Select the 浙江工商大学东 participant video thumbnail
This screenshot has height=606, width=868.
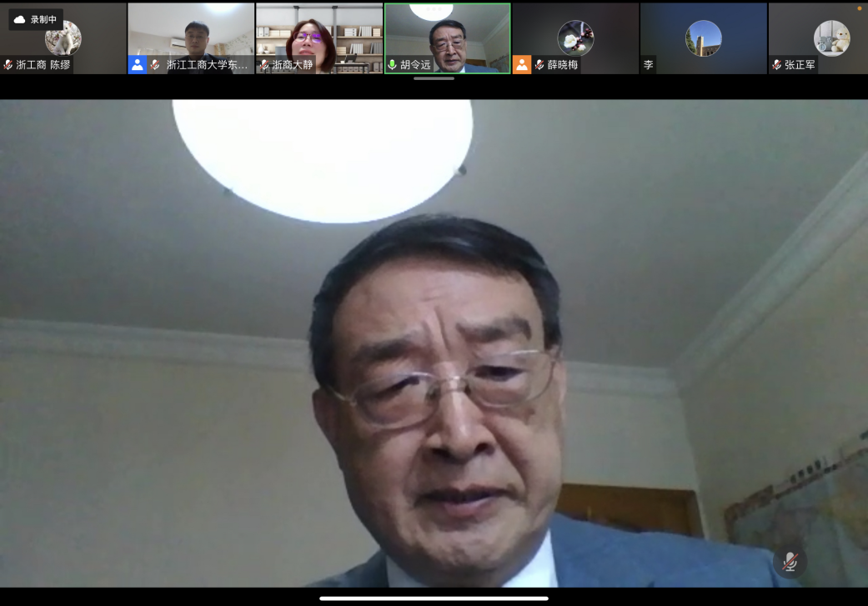coord(191,38)
